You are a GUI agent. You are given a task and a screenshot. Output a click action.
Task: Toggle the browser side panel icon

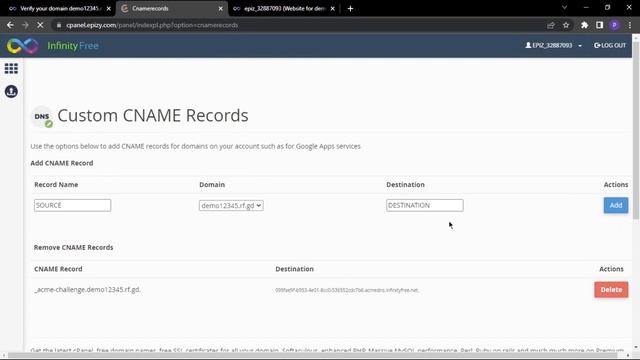(599, 25)
